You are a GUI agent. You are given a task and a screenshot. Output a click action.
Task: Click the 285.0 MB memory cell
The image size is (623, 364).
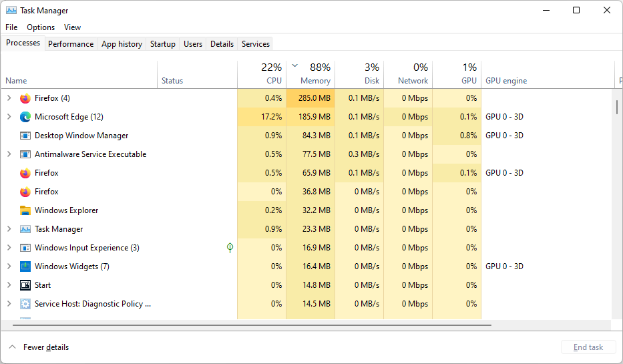[310, 98]
